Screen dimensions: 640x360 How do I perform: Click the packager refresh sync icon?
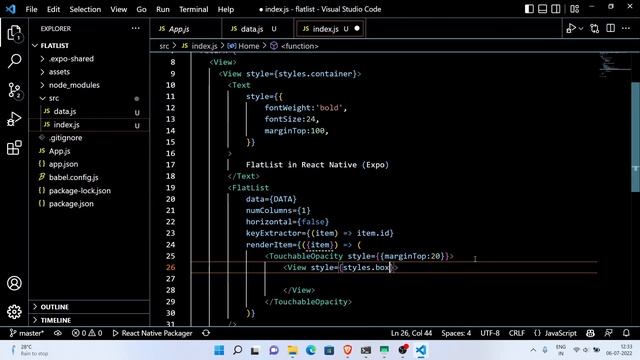click(x=206, y=333)
